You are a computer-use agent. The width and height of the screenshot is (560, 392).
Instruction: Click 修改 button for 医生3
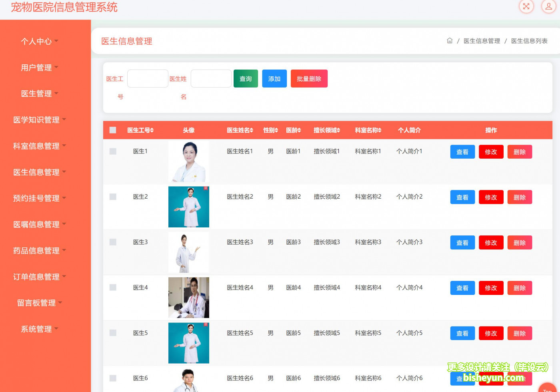(x=491, y=243)
